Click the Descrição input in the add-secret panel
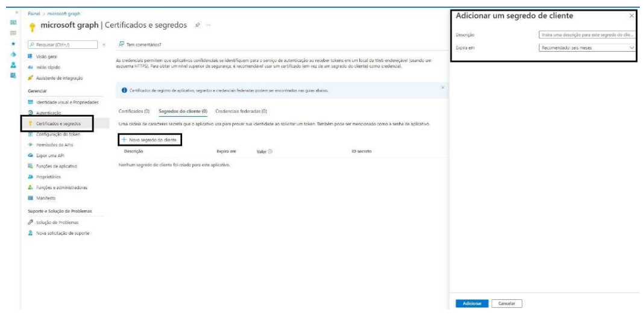Screen dimensions: 644x324 pyautogui.click(x=587, y=35)
